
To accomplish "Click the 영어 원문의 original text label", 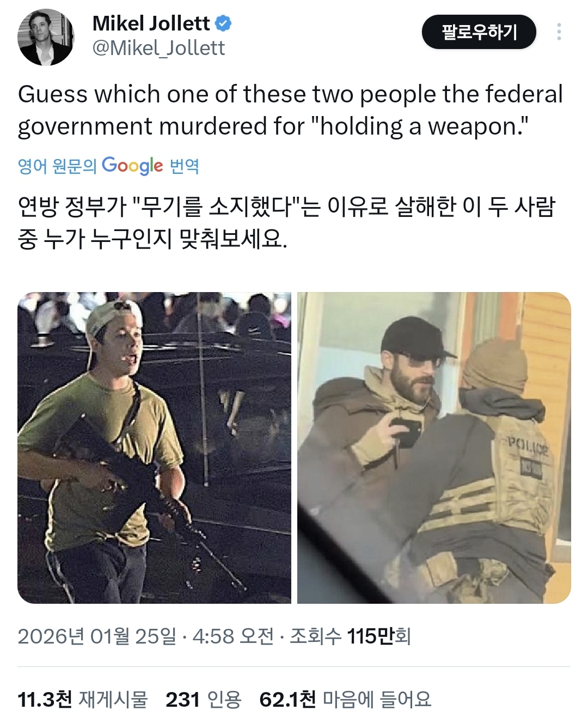I will (x=57, y=166).
